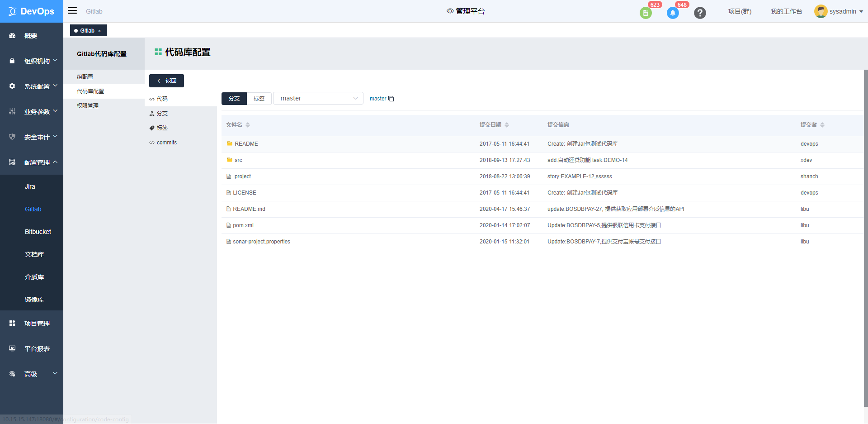Screen dimensions: 868x424
Task: Select the 标签 section in the repository menu
Action: (x=181, y=128)
